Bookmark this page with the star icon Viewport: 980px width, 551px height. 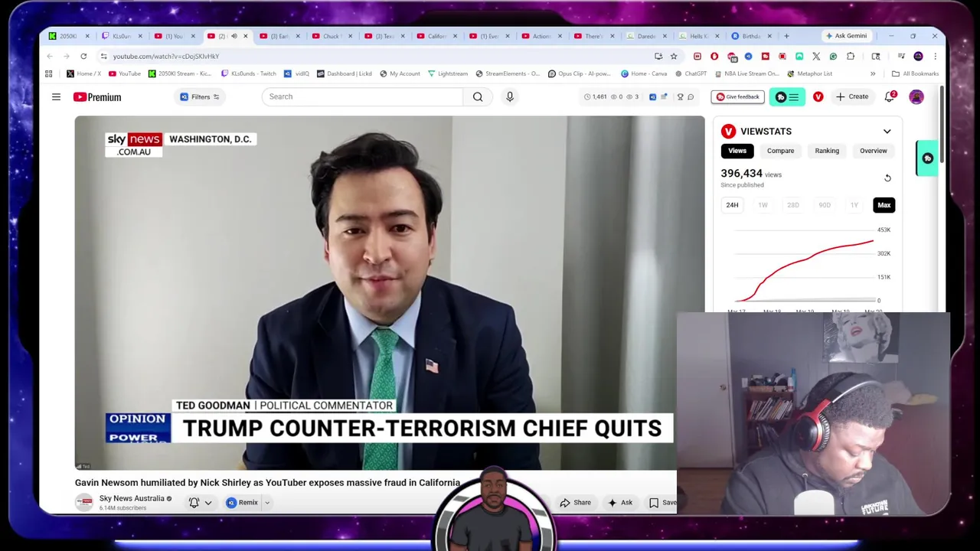click(674, 56)
